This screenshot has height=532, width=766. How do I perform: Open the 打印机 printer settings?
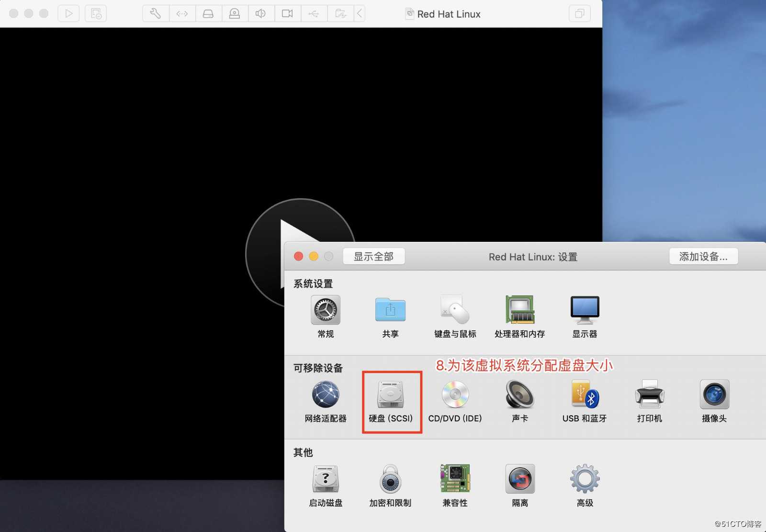click(649, 401)
